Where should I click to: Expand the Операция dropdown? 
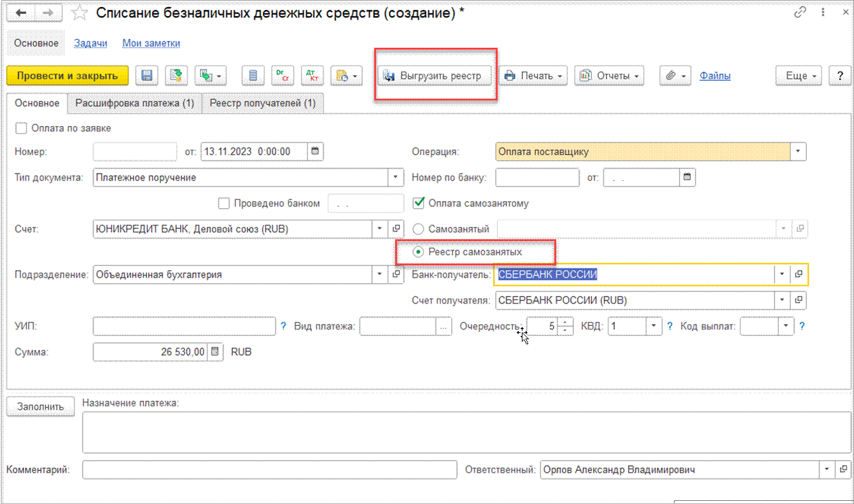(x=799, y=152)
